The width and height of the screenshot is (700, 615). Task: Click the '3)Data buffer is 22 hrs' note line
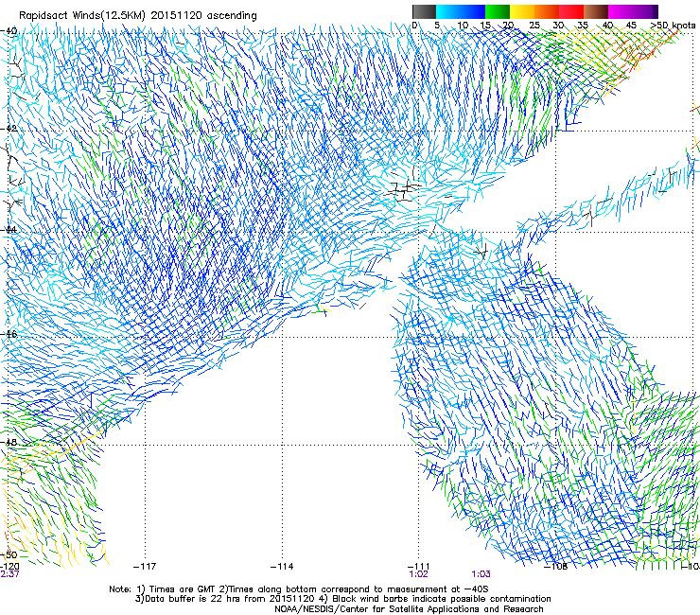point(342,599)
